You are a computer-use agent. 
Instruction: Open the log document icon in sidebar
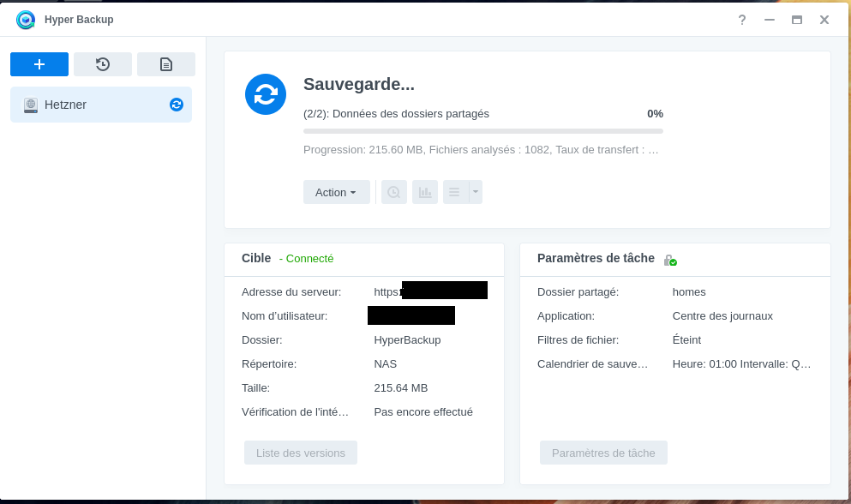tap(166, 64)
